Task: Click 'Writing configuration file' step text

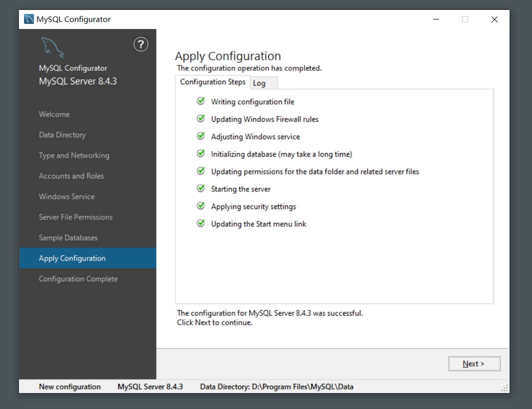Action: [253, 102]
